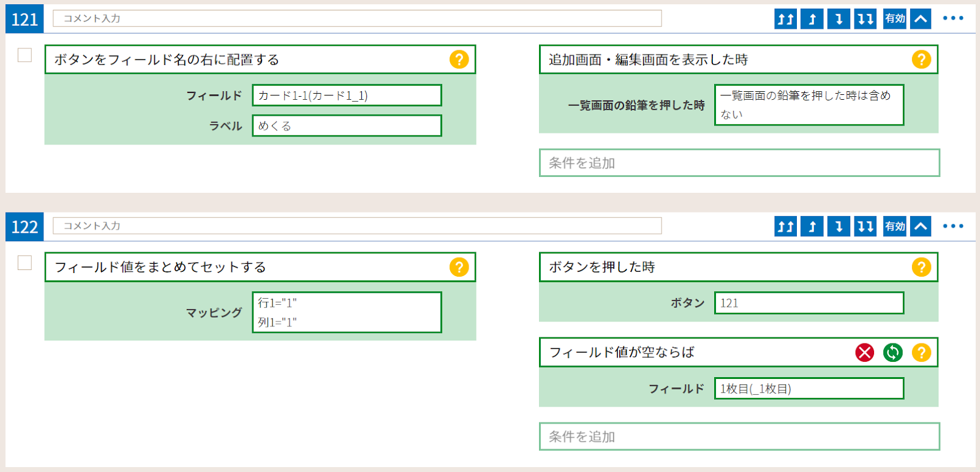Edit the ラベル field containing めくる
Image resolution: width=980 pixels, height=472 pixels.
[347, 125]
